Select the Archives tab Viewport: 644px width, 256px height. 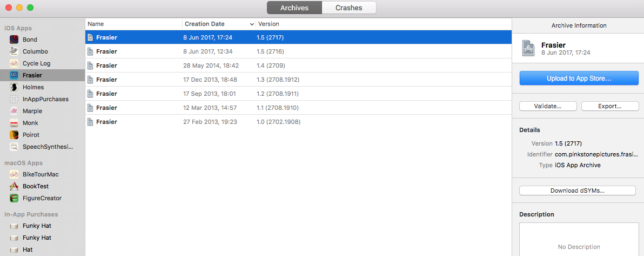(294, 8)
